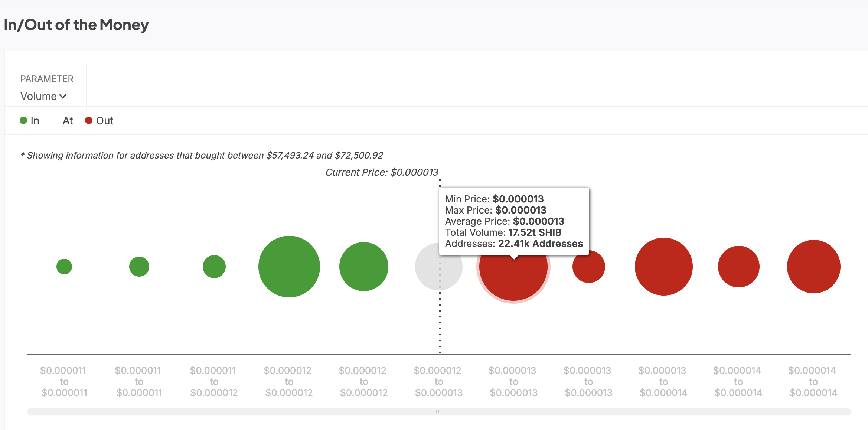Click the green bubble left of gray bubble
The width and height of the screenshot is (868, 430).
coord(364,267)
